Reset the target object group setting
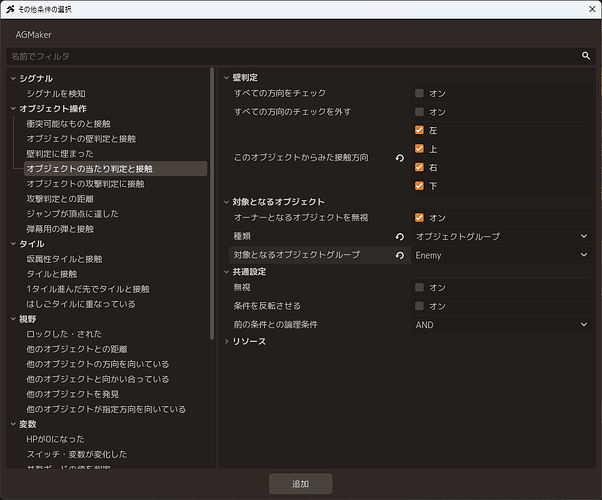The height and width of the screenshot is (500, 602). coord(400,255)
